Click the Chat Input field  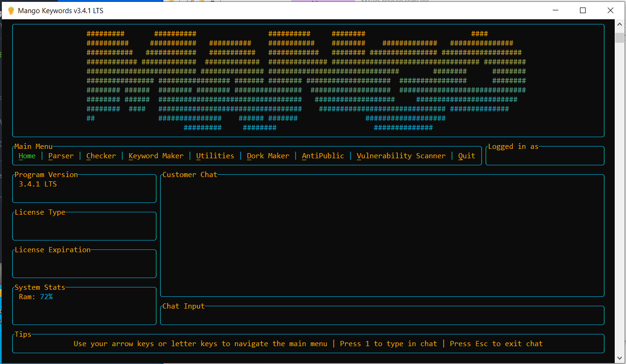point(382,316)
